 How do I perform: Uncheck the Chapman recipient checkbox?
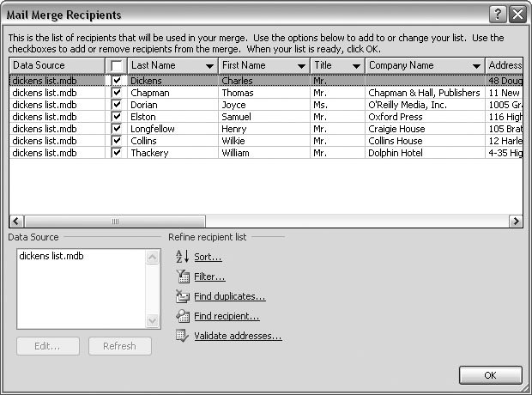117,93
